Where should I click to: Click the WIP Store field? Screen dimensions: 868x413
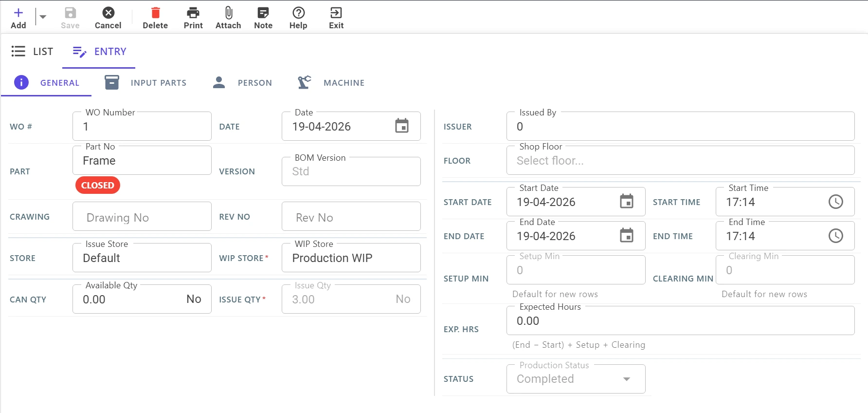[351, 258]
